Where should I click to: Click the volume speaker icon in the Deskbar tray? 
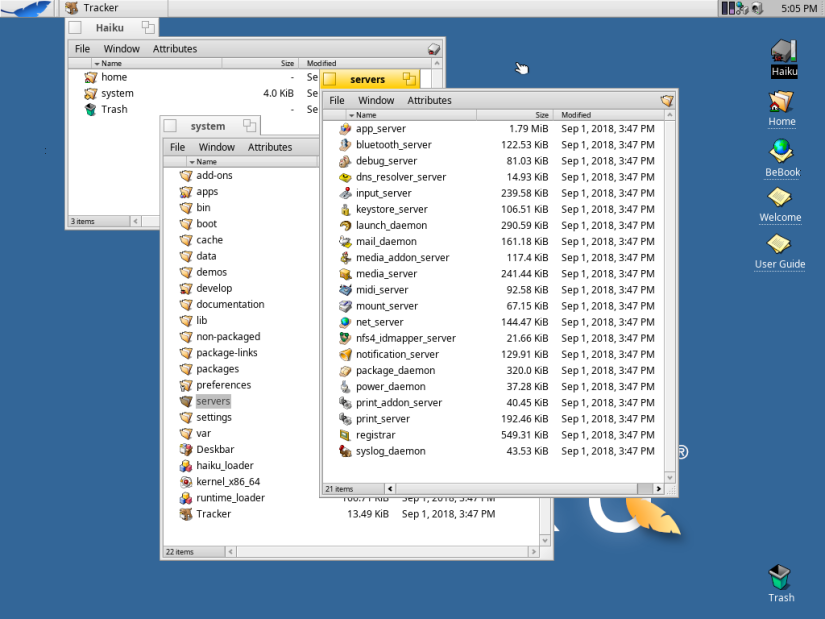pyautogui.click(x=757, y=8)
